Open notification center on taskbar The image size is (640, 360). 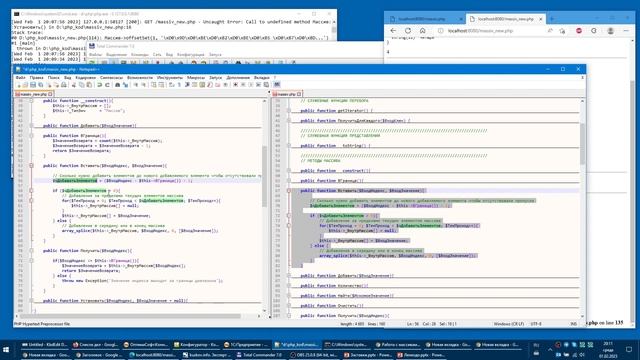(x=629, y=350)
